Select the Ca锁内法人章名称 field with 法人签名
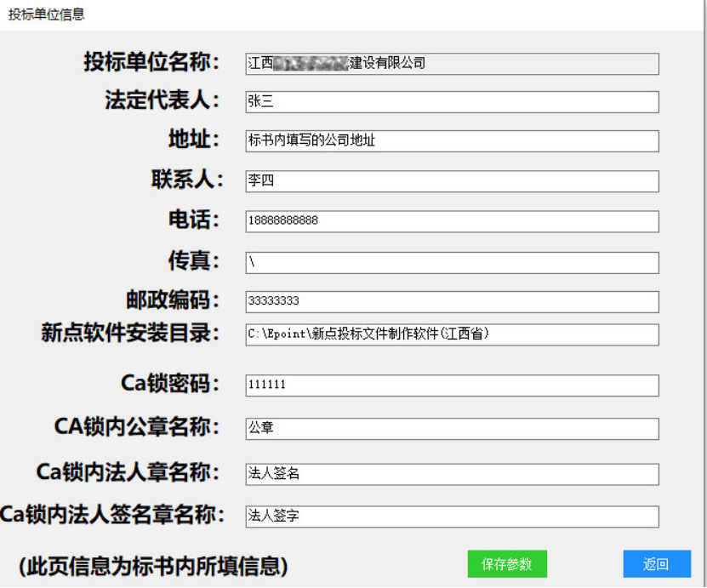This screenshot has width=707, height=588. pos(451,474)
